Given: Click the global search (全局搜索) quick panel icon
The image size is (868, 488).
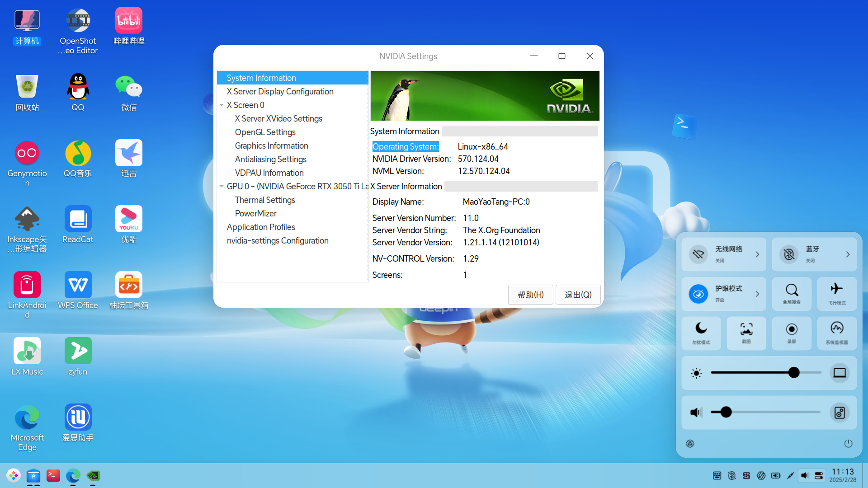Looking at the screenshot, I should (x=792, y=294).
